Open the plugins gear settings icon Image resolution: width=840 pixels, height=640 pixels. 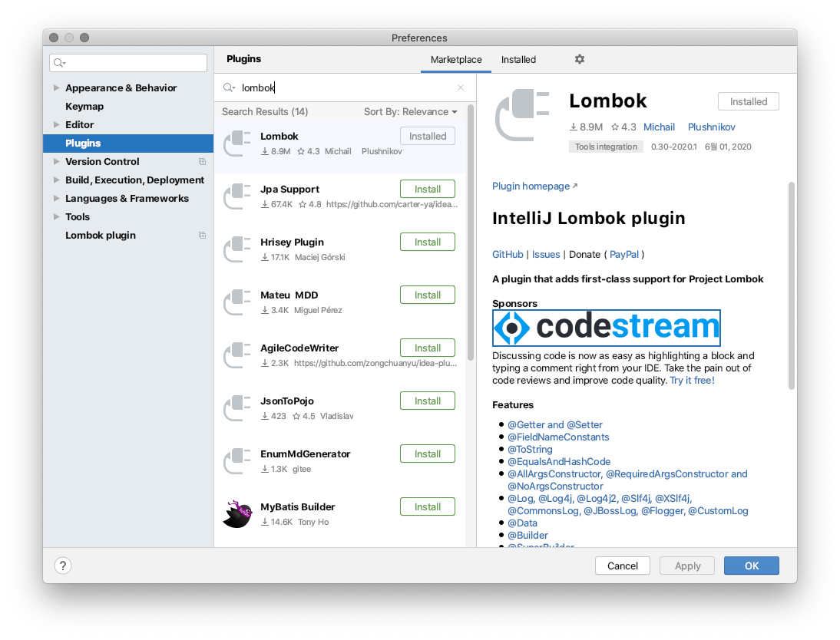click(580, 60)
